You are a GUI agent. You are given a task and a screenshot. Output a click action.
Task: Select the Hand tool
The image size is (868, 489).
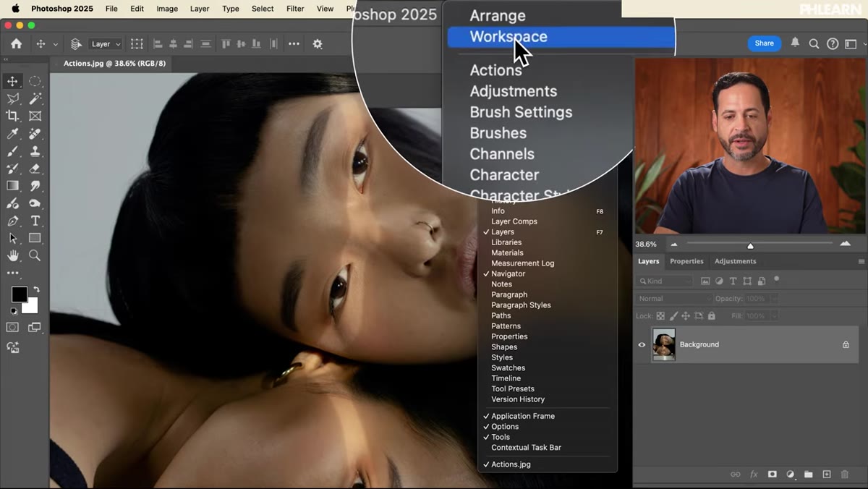12,255
